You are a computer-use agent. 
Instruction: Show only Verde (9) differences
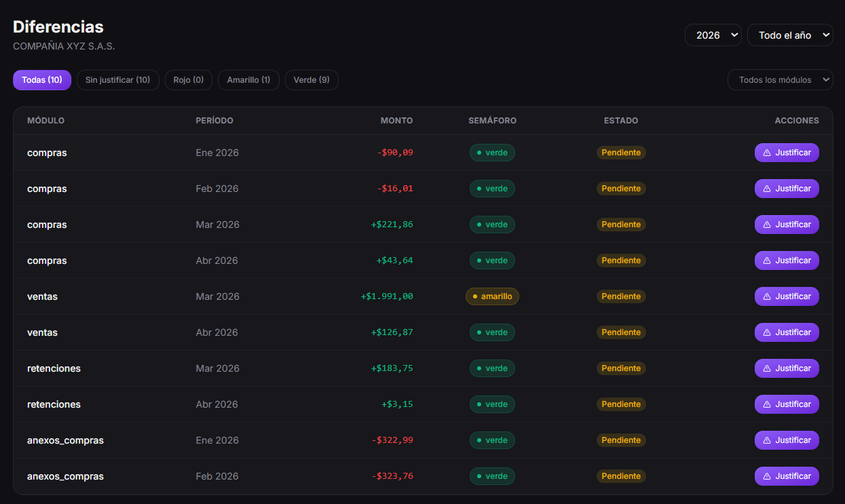coord(312,80)
